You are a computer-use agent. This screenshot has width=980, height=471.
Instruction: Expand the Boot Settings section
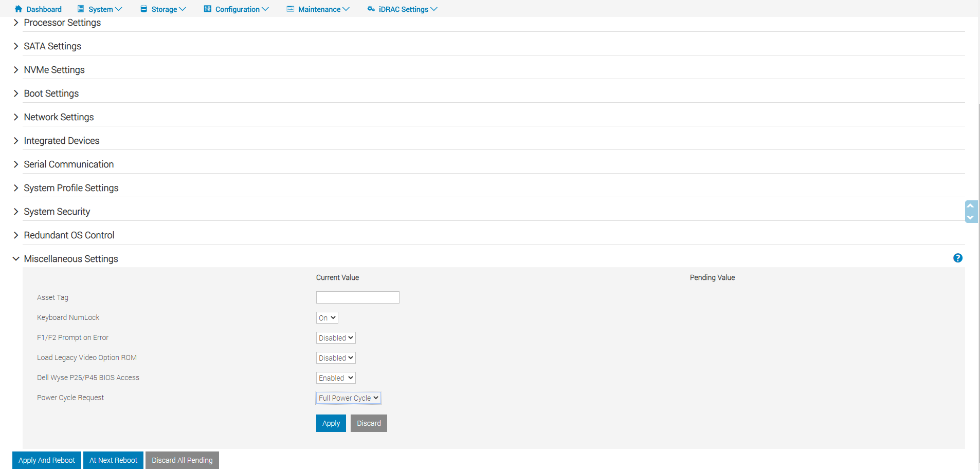tap(51, 93)
